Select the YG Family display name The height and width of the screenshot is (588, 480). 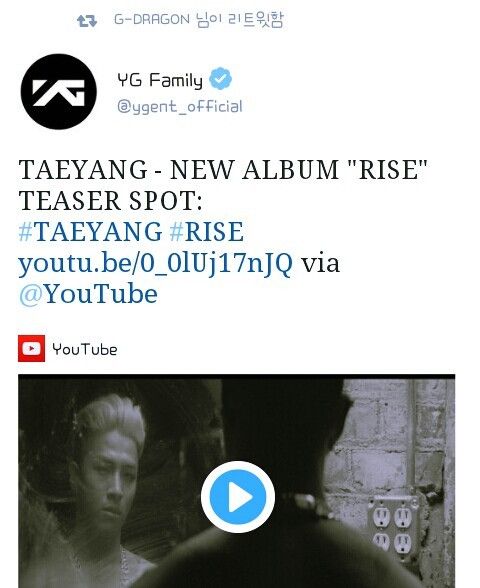coord(160,80)
